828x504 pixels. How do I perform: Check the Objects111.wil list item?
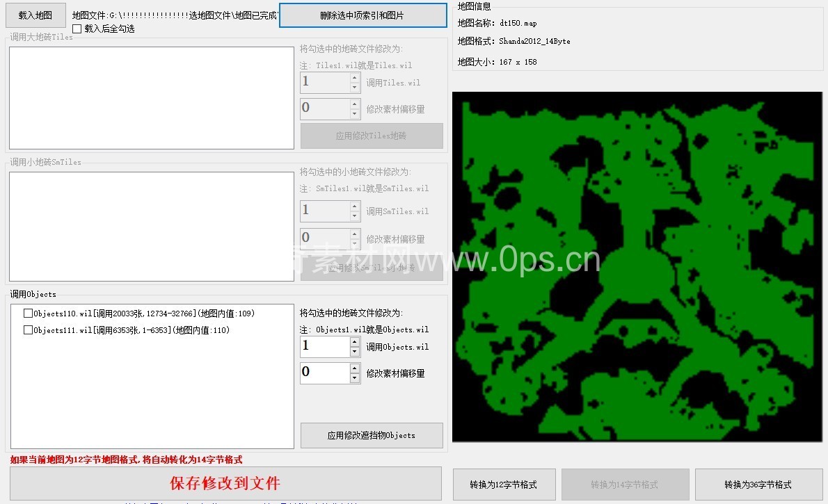coord(29,330)
